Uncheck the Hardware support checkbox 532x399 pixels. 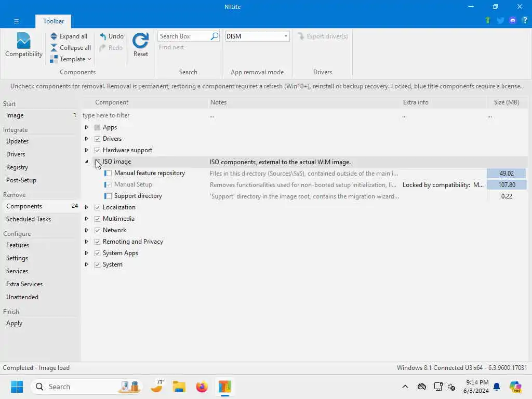pos(97,150)
